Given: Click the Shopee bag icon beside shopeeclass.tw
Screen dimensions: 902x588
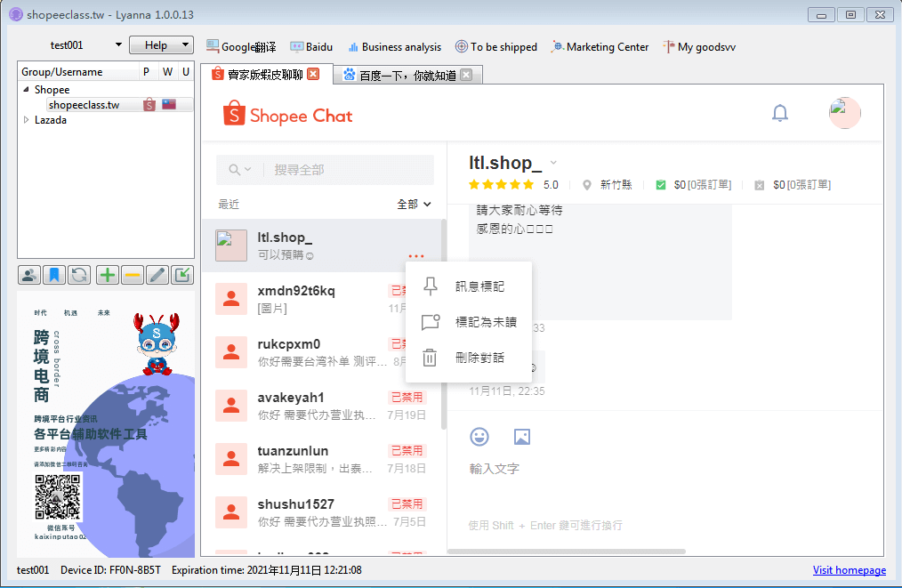Looking at the screenshot, I should pos(149,105).
